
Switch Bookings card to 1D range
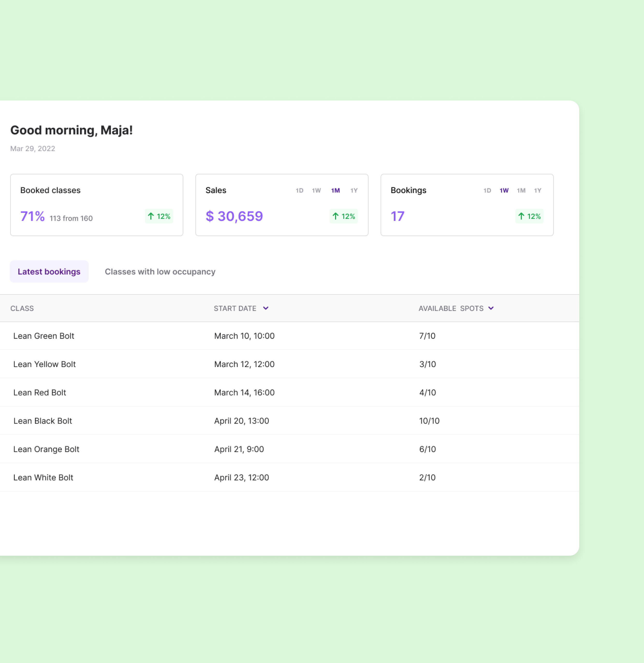point(487,190)
